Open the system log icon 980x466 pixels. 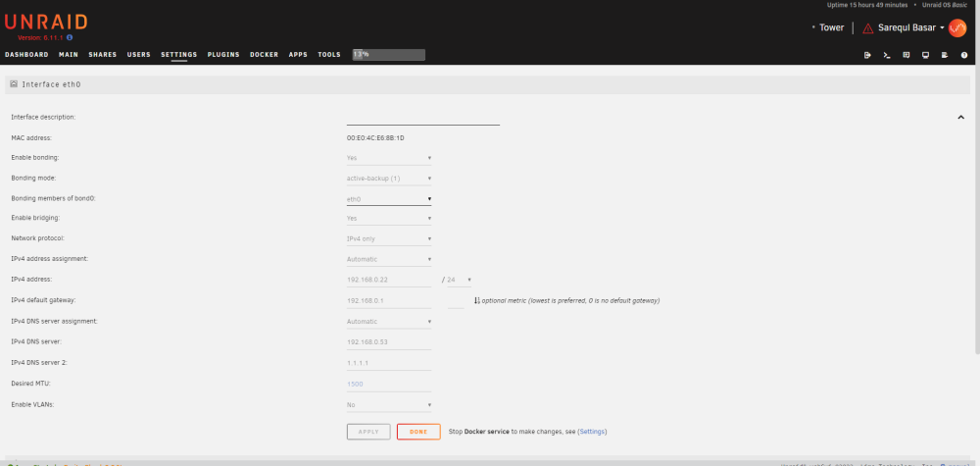[x=945, y=55]
